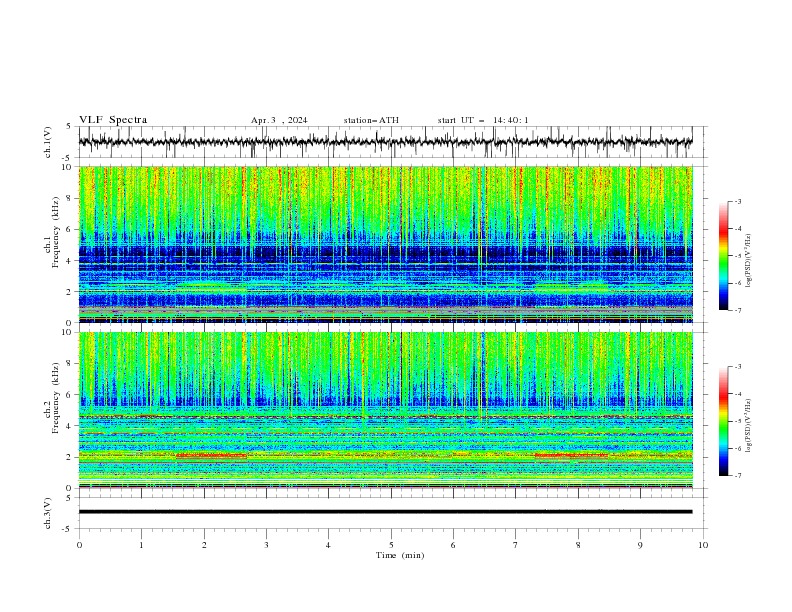
Task: Click the "VLF Spectra" title text
Action: tap(113, 120)
